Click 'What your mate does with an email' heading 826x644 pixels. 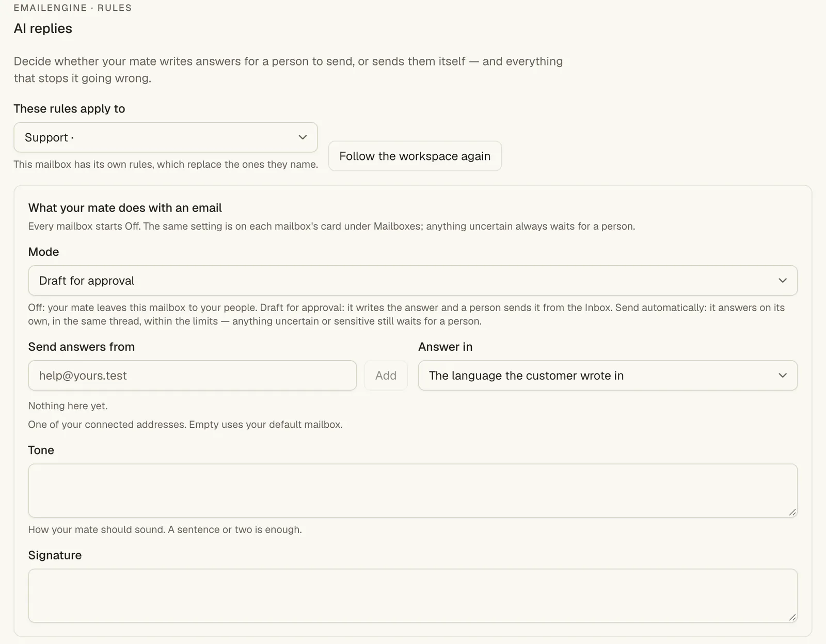tap(125, 208)
